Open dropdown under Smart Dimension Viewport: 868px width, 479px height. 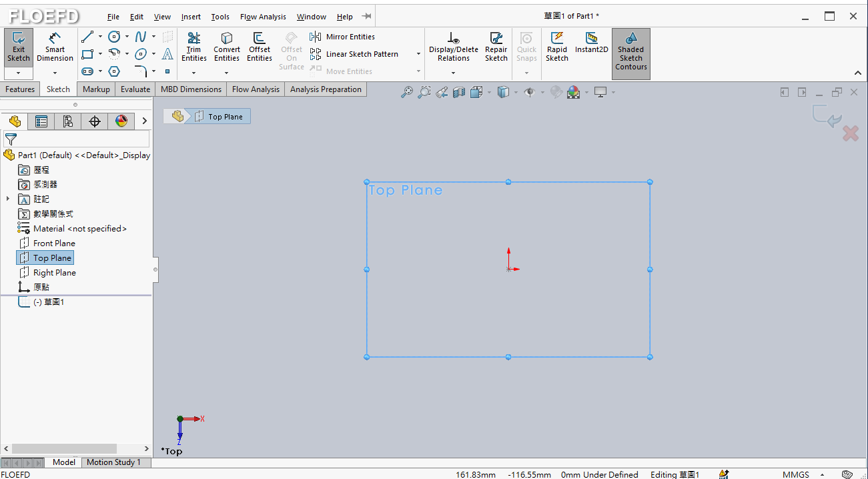tap(55, 73)
